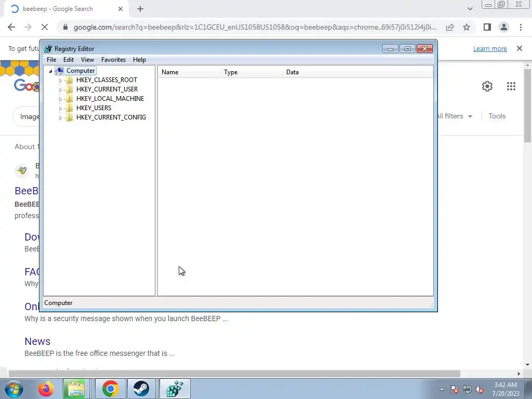The image size is (532, 399).
Task: Close the beebeep Google Search tab
Action: pos(121,9)
